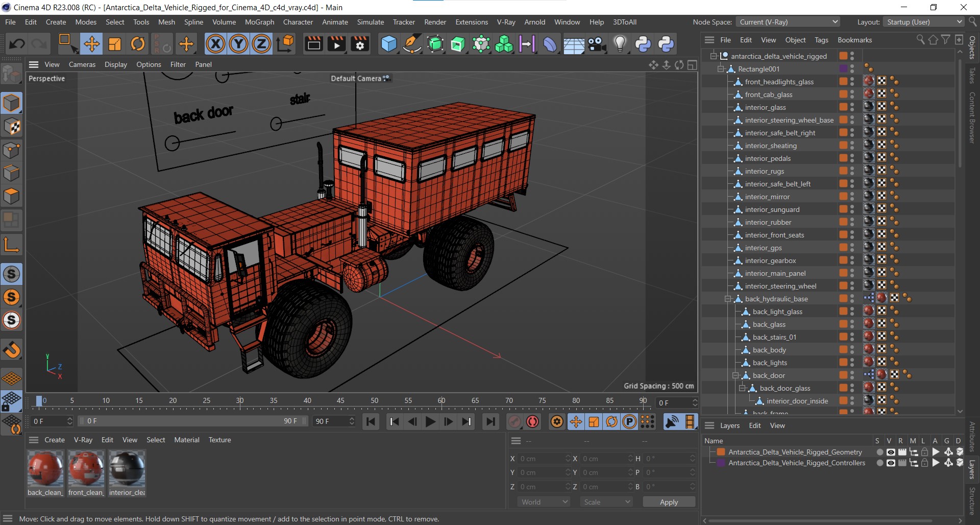Open the Character menu
This screenshot has width=980, height=525.
click(298, 22)
